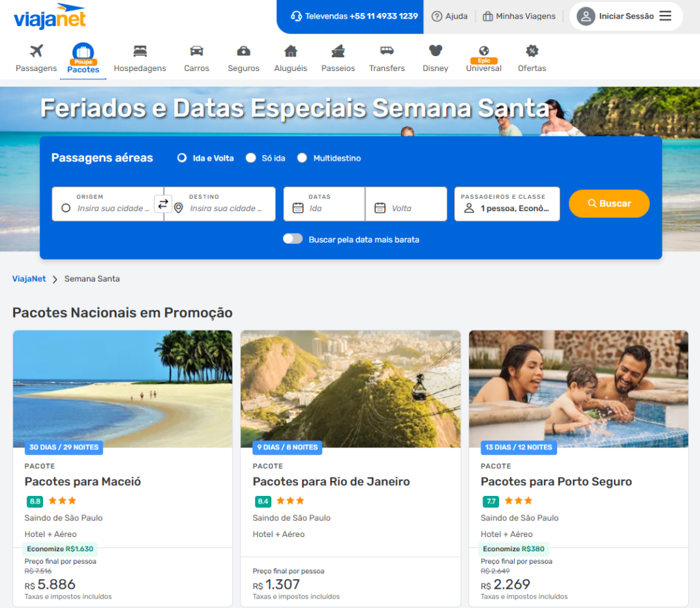
Task: Click the ViajaNet breadcrumb link
Action: click(29, 279)
